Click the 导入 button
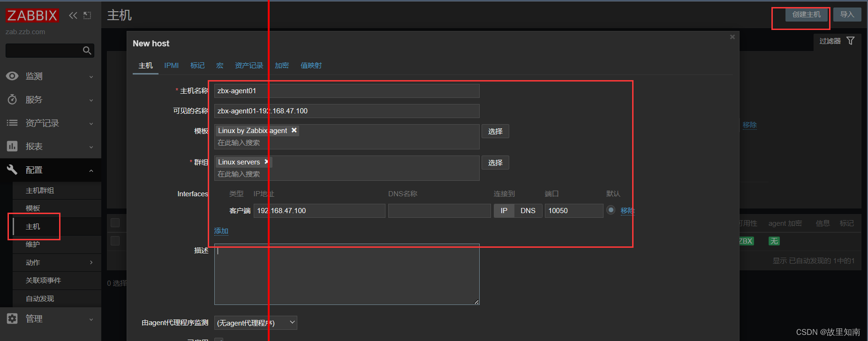The width and height of the screenshot is (868, 341). click(x=847, y=15)
